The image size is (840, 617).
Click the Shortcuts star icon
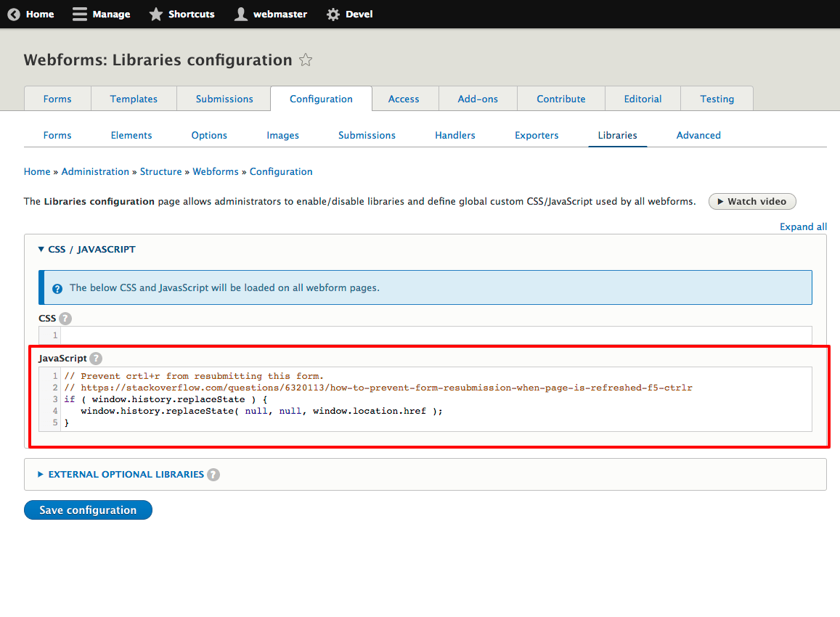coord(155,14)
